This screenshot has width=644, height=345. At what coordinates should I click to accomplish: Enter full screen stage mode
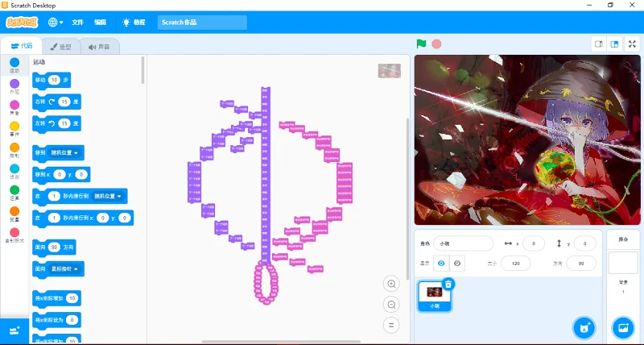[x=633, y=44]
